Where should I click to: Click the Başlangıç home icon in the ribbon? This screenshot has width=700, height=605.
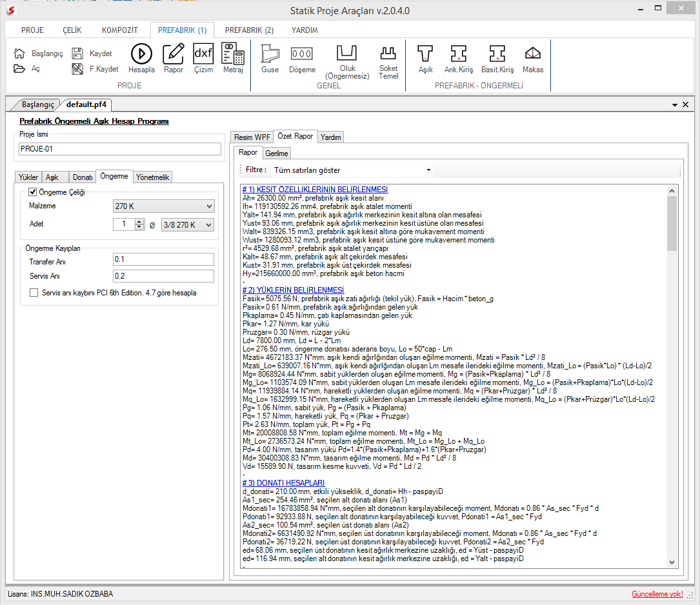(19, 53)
